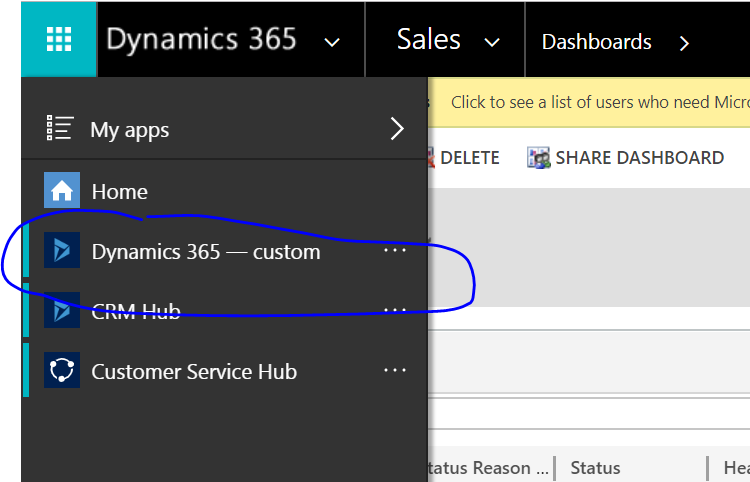Click the Customer Service Hub app icon
This screenshot has width=750, height=482.
[62, 370]
